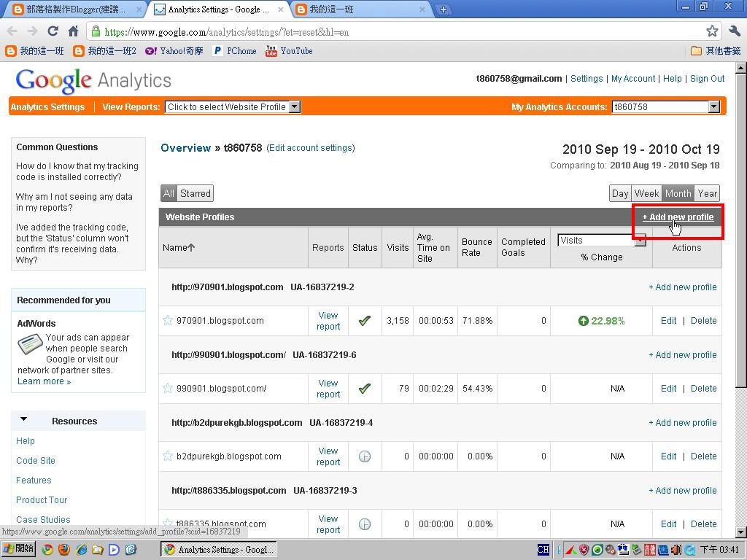Launch Internet Explorer from quick launch bar
The height and width of the screenshot is (560, 747).
coord(81,550)
